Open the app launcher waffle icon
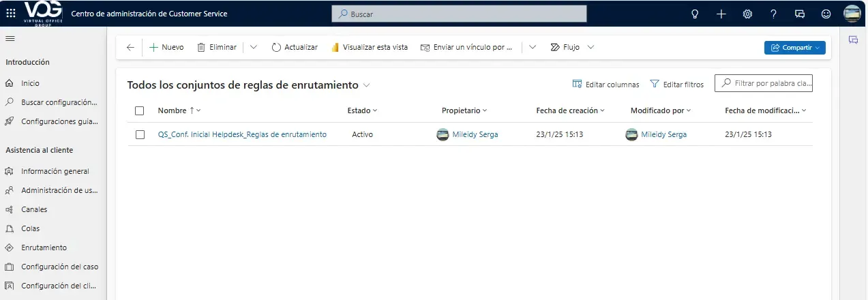 click(11, 14)
